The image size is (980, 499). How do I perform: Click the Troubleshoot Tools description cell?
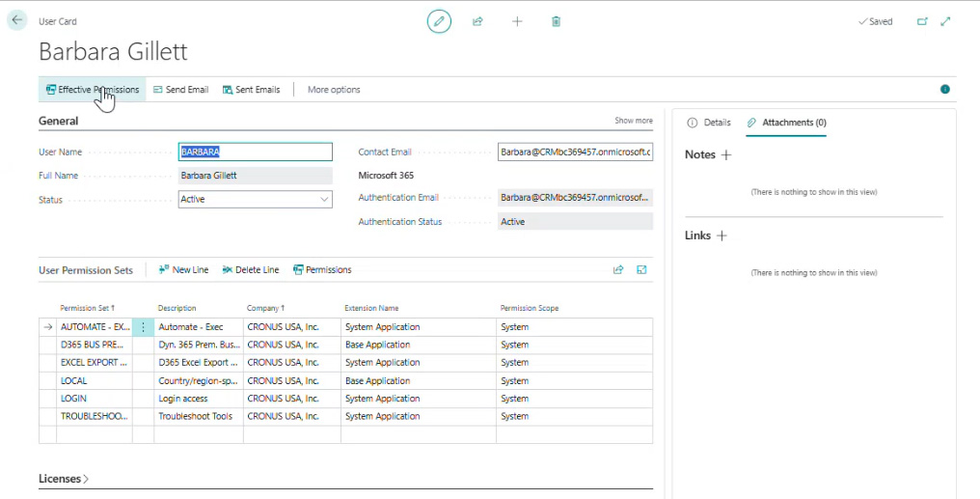198,416
